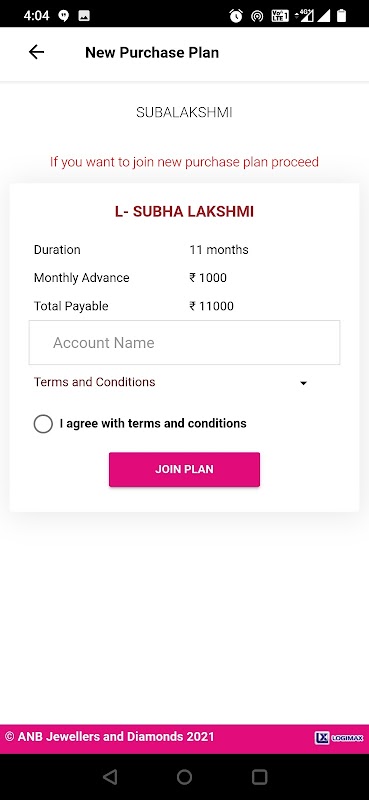Tap the hotspot status bar icon
369x800 pixels.
257,16
